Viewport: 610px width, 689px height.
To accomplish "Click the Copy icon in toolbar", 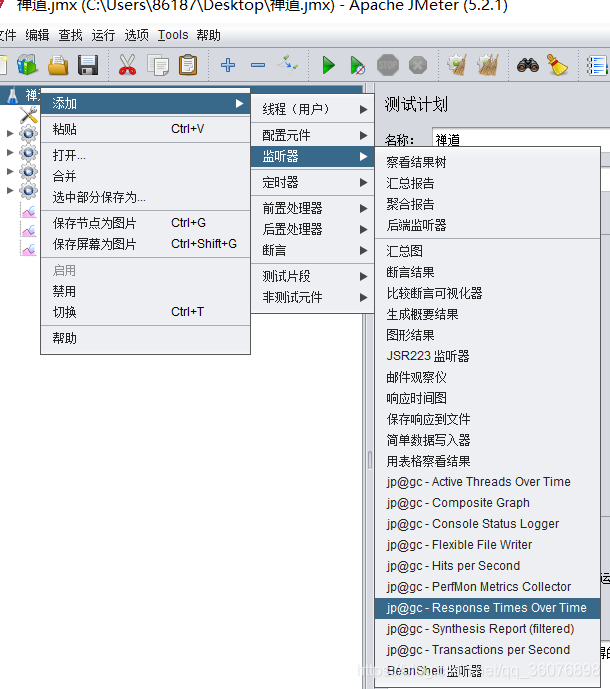I will tap(158, 65).
